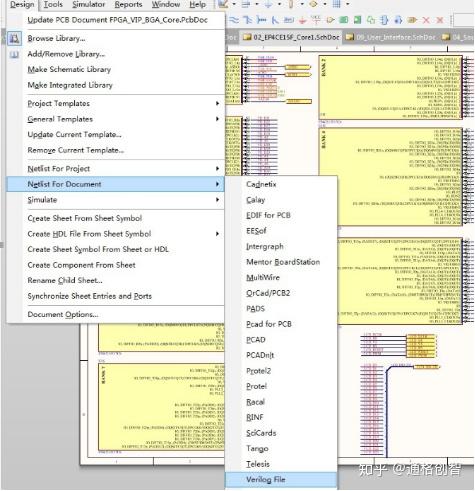Select the Place Bus tool

247,20
